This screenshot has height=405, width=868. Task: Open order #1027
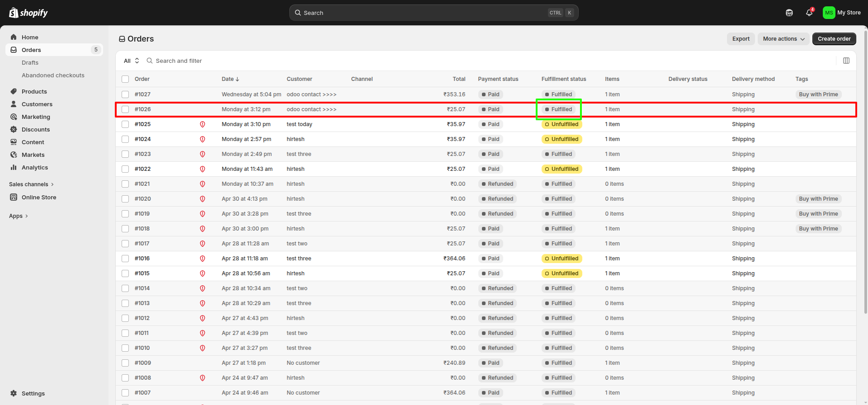[x=142, y=94]
